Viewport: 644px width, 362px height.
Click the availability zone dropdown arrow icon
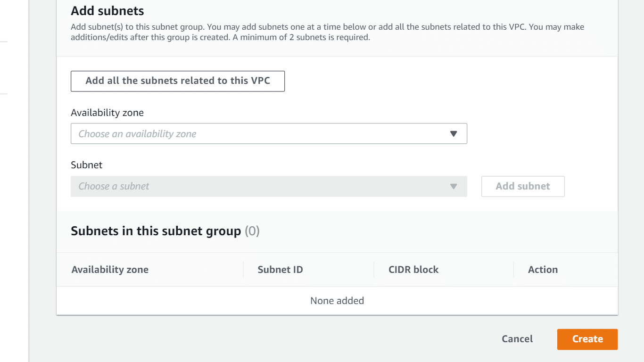coord(454,134)
